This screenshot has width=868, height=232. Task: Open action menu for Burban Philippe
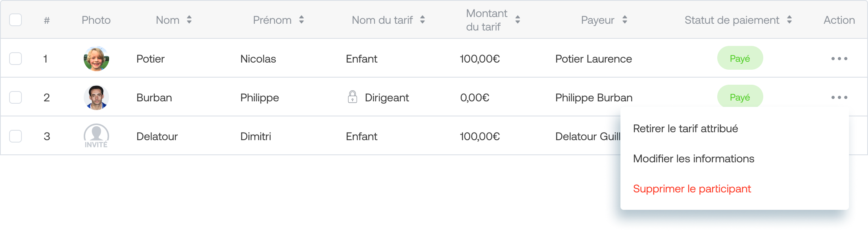tap(839, 97)
